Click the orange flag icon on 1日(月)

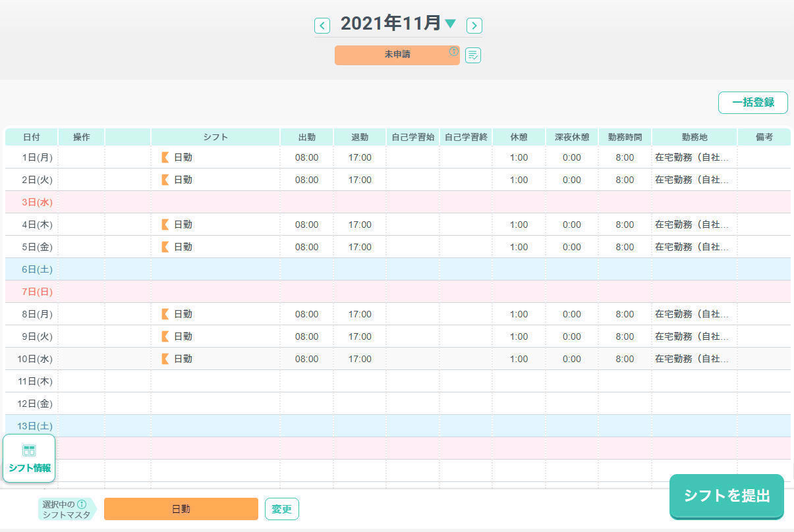pos(165,157)
